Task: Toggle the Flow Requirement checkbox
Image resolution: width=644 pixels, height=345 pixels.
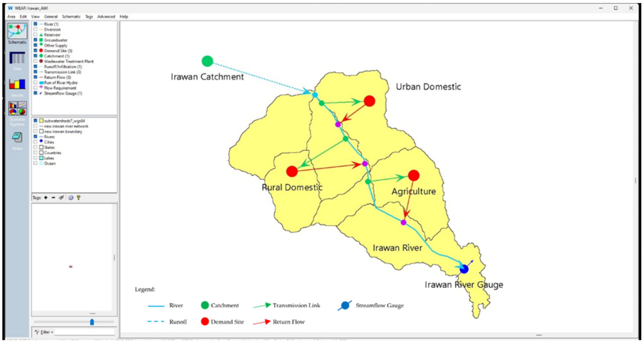Action: [x=36, y=88]
